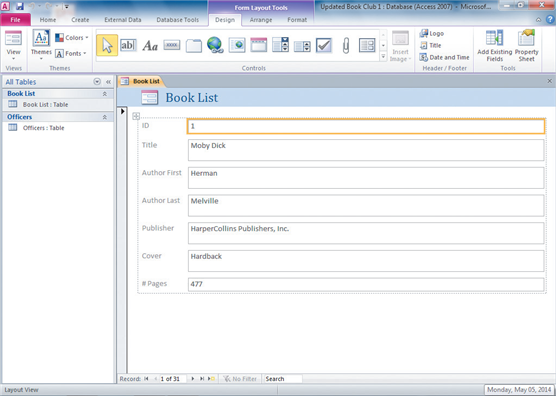556x396 pixels.
Task: Pick the Subform control icon after the paperclip
Action: pyautogui.click(x=367, y=45)
